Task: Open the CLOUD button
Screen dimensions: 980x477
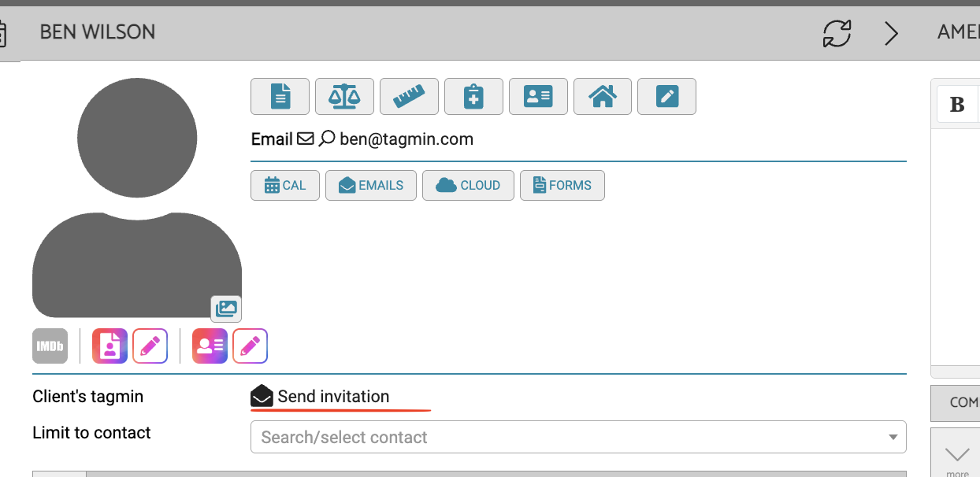Action: [x=468, y=186]
